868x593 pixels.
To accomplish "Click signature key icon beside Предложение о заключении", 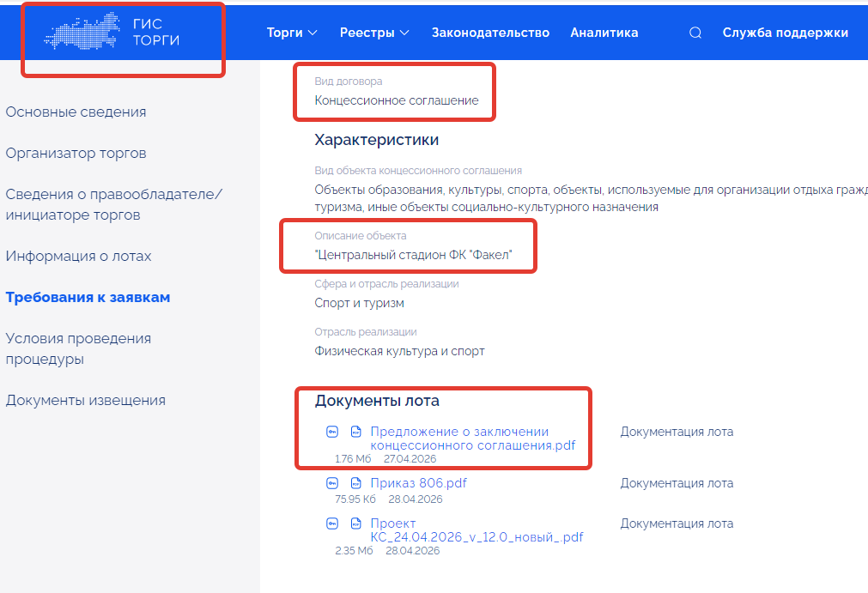I will (x=332, y=432).
